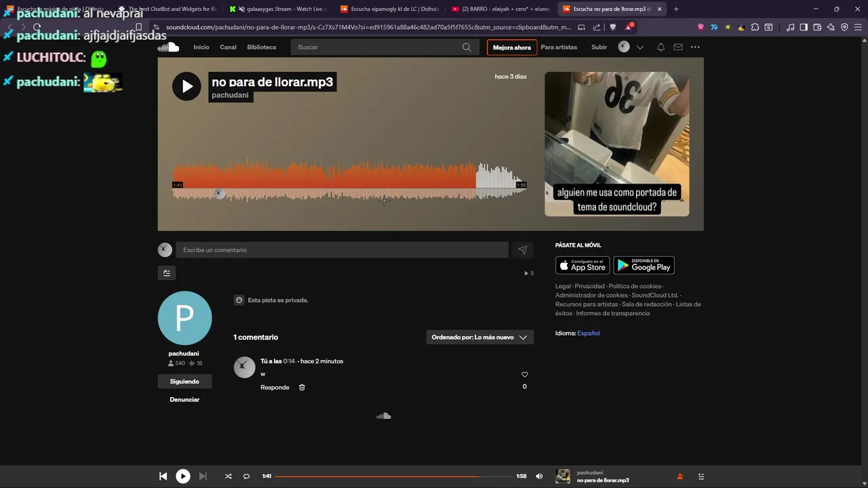Open browser hamburger menu
868x488 pixels.
pyautogui.click(x=858, y=27)
